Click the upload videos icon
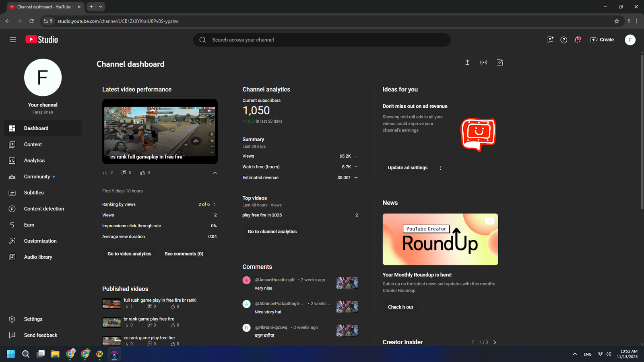644x362 pixels. (467, 62)
